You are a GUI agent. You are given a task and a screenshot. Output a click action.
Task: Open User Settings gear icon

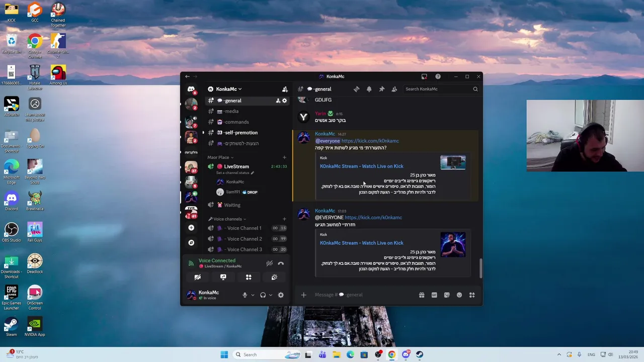(x=281, y=295)
